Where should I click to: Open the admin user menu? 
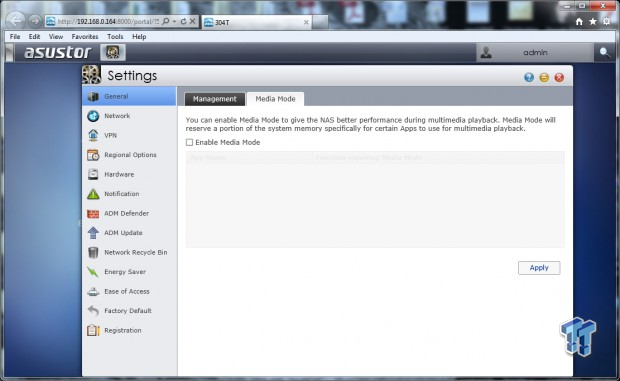(535, 53)
